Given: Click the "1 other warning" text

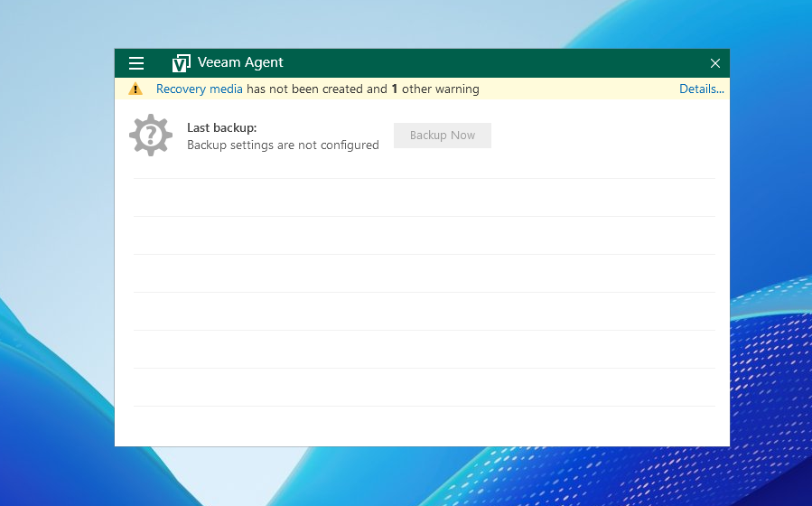Looking at the screenshot, I should coord(435,89).
